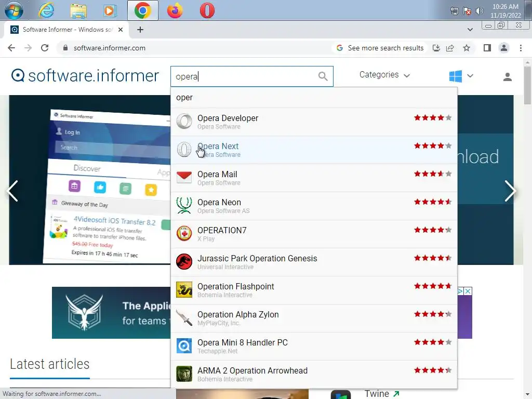
Task: Click the Operation Flashpoint dragon icon
Action: 184,290
